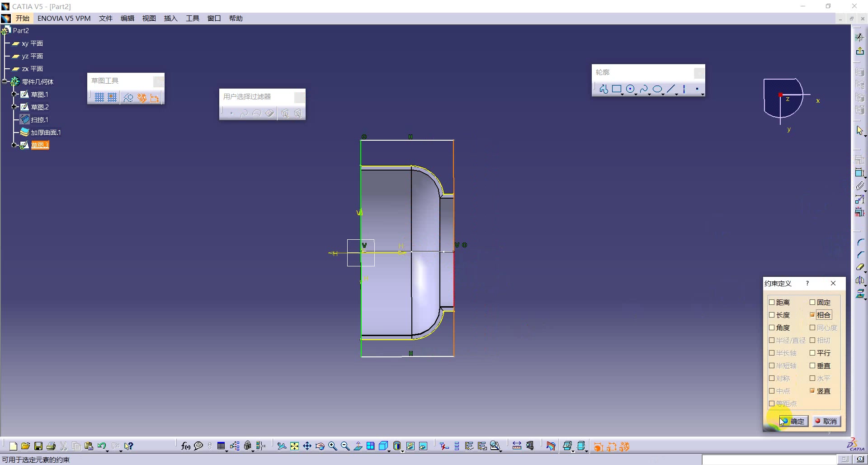Check the 同心度 (Concentricity) checkbox
Viewport: 868px width, 465px height.
coord(812,327)
